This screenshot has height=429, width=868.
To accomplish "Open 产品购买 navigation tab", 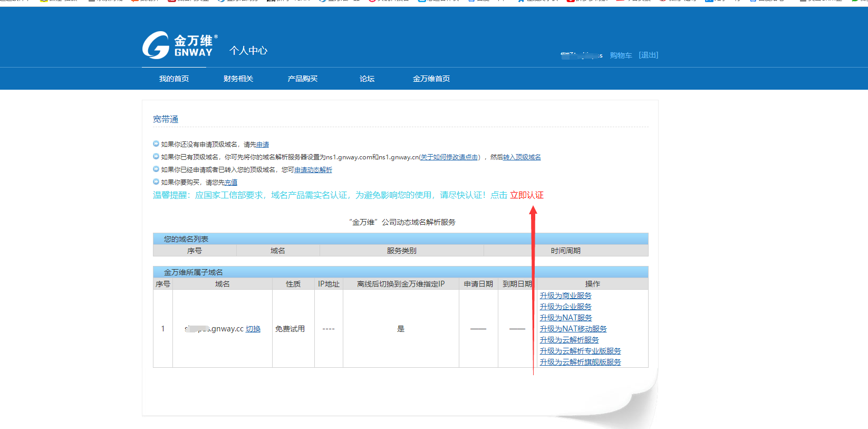I will 303,79.
